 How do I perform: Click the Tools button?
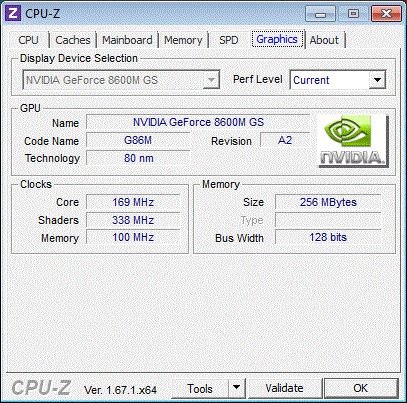[x=200, y=388]
